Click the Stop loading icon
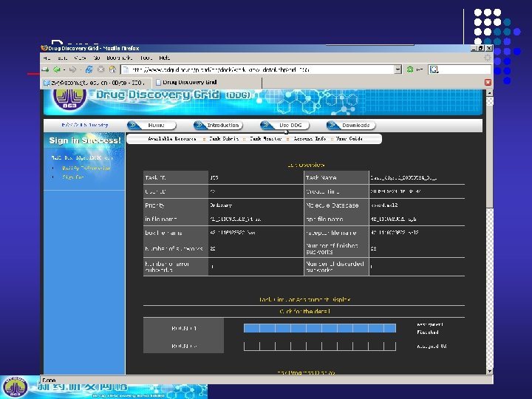 click(100, 69)
